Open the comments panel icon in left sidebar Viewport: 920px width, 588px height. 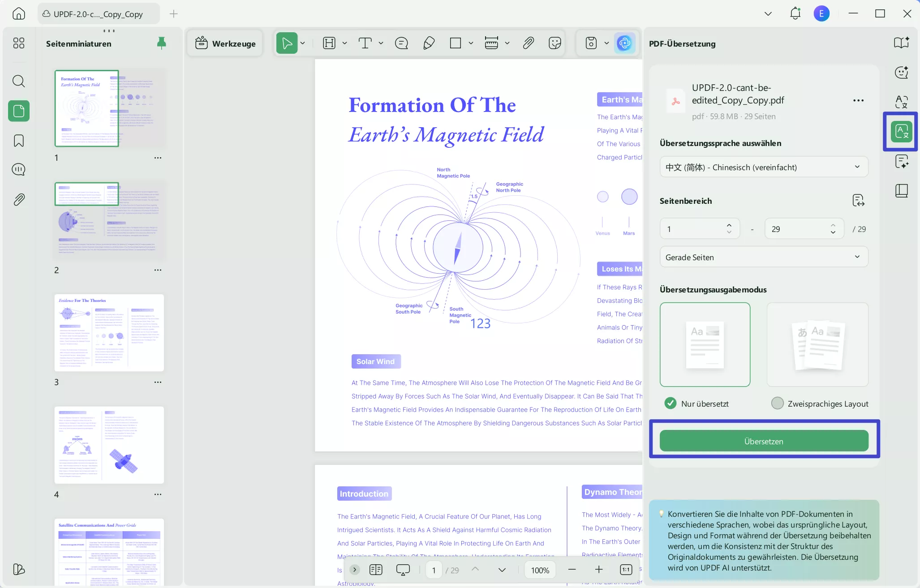(19, 170)
